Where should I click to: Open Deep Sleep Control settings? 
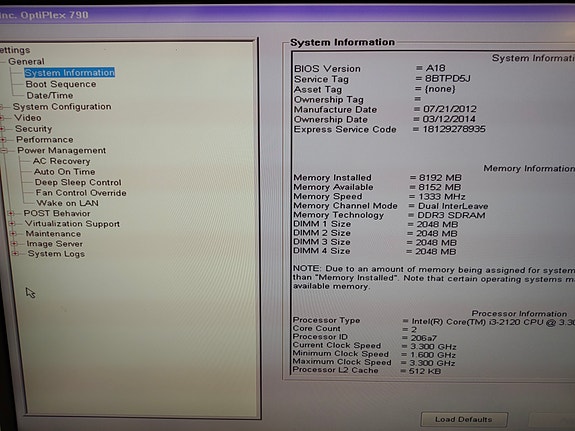[x=78, y=182]
